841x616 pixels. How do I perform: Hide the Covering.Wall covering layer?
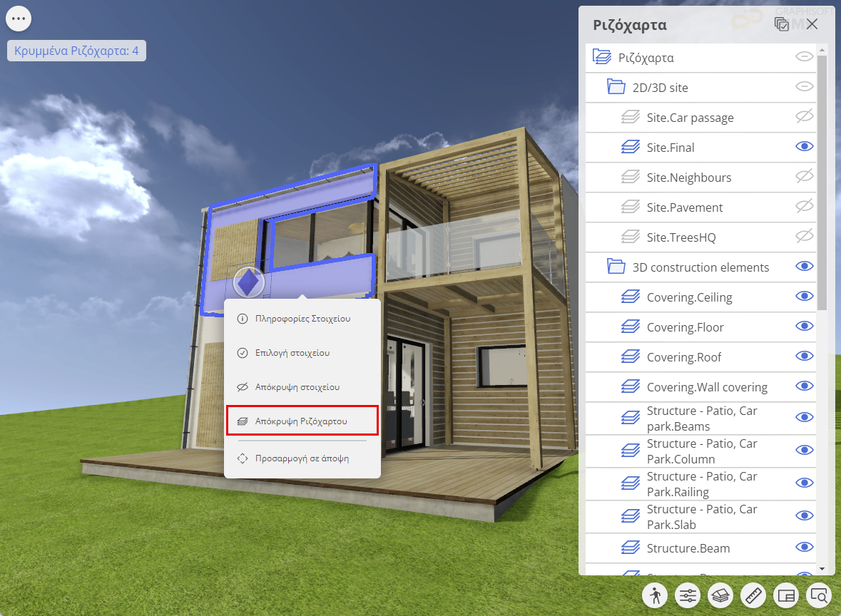805,386
